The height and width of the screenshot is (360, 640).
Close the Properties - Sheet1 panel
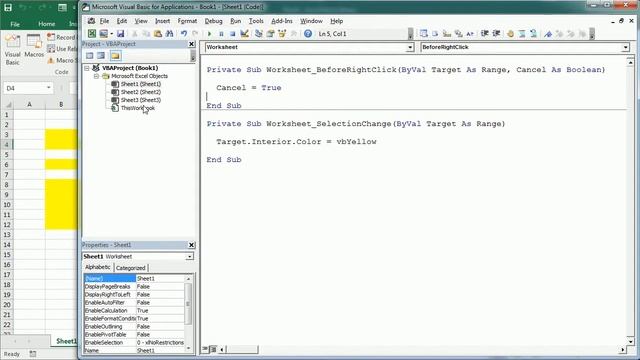[x=191, y=245]
